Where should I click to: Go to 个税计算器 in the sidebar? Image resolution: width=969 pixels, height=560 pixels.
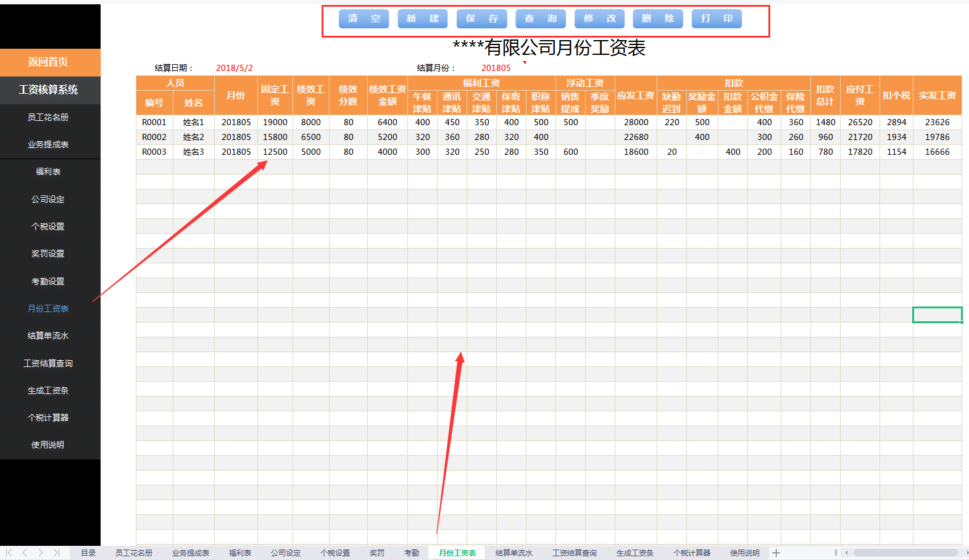(x=48, y=418)
